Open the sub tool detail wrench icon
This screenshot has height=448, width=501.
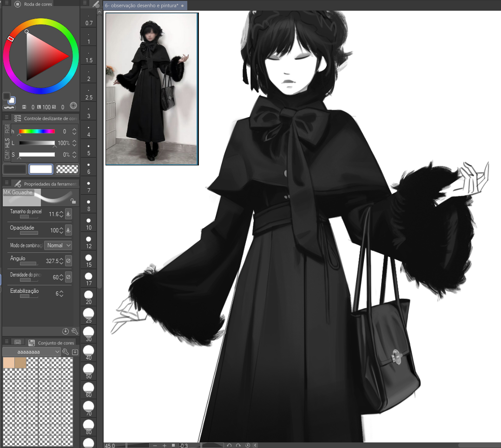pyautogui.click(x=74, y=331)
